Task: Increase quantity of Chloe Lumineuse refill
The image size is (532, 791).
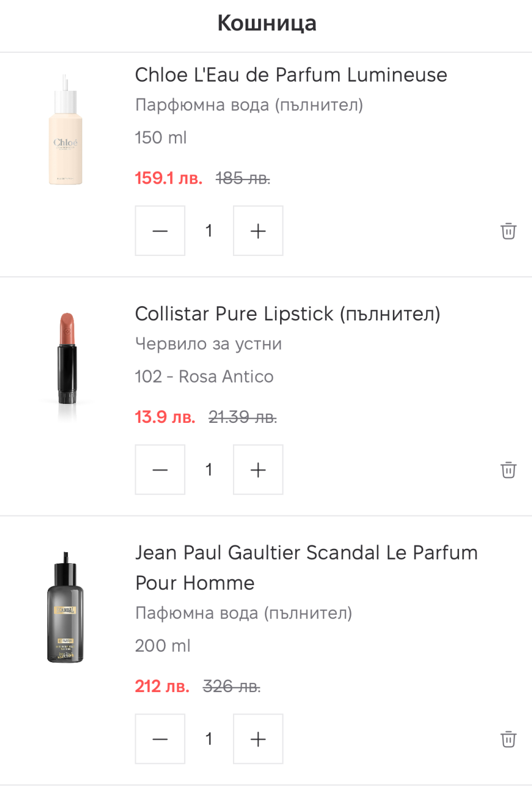Action: [258, 231]
